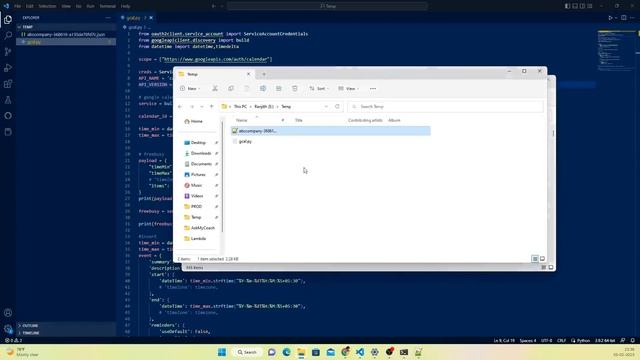Viewport: 640px width, 360px height.
Task: Expand address bar history dropdown
Action: coord(326,107)
